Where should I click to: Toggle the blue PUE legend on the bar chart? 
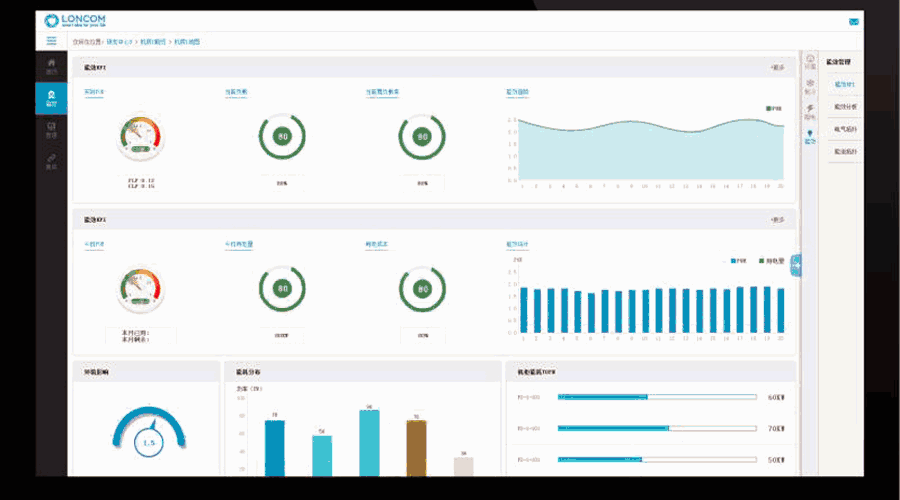click(738, 261)
